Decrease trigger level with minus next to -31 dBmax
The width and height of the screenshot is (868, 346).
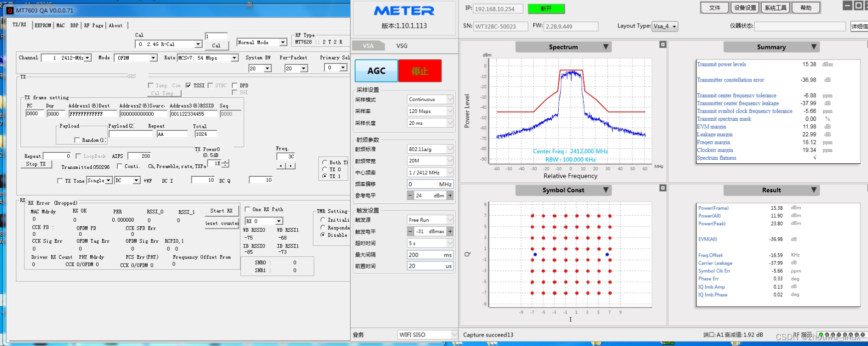411,231
